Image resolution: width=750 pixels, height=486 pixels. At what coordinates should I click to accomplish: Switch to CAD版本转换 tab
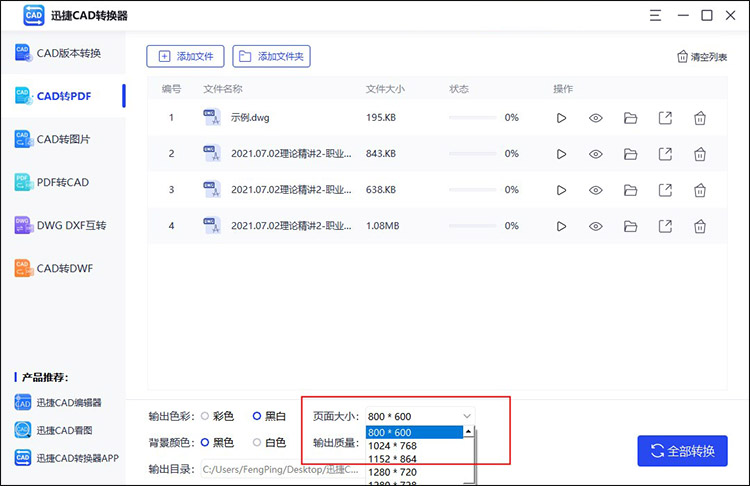(63, 53)
